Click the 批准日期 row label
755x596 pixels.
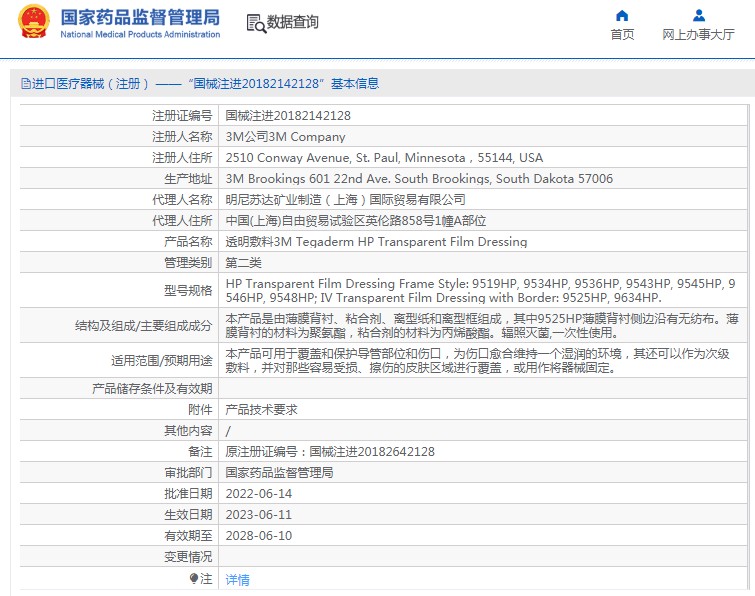[x=188, y=493]
